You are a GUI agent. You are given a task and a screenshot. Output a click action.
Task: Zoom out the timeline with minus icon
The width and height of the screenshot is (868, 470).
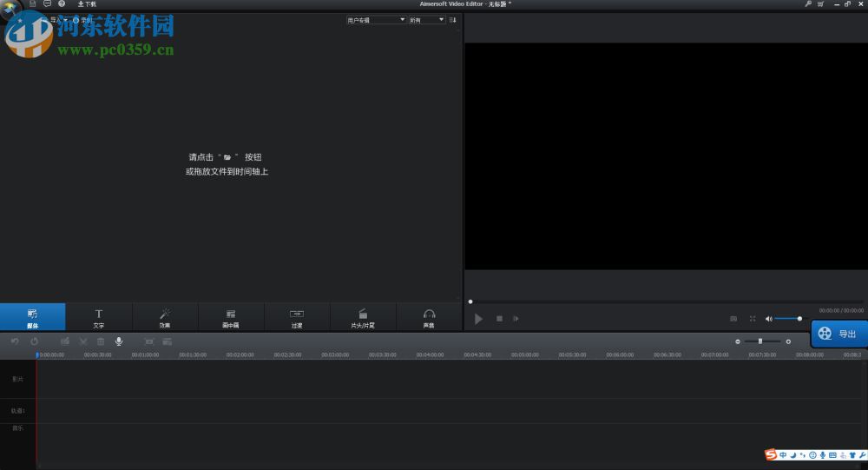pyautogui.click(x=737, y=341)
